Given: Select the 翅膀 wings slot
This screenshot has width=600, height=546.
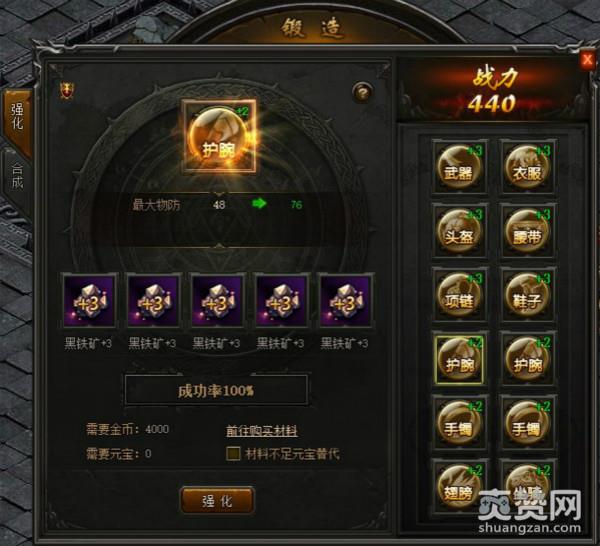Looking at the screenshot, I should tap(459, 486).
